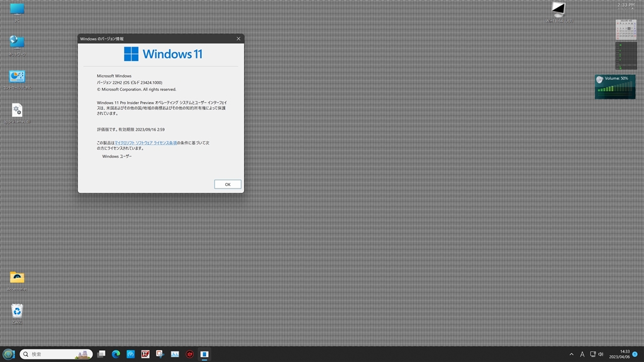
Task: Open the red circular taskbar app
Action: coord(190,354)
